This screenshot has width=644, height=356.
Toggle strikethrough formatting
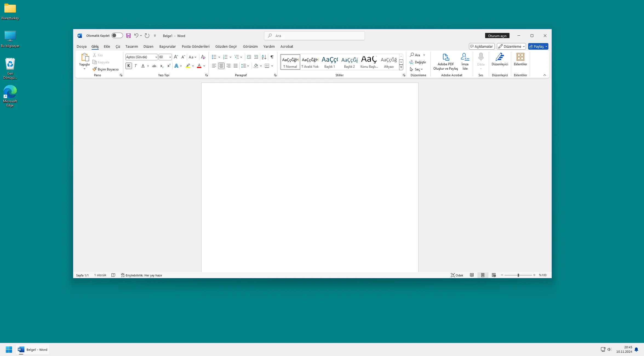pyautogui.click(x=154, y=66)
